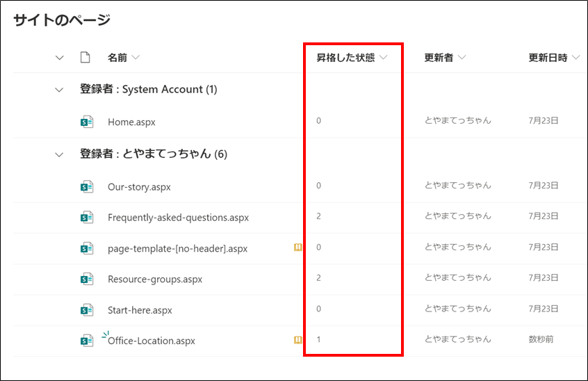Click promoted state value 0 for page-template-[no-header].aspx
The width and height of the screenshot is (588, 381).
[x=319, y=247]
